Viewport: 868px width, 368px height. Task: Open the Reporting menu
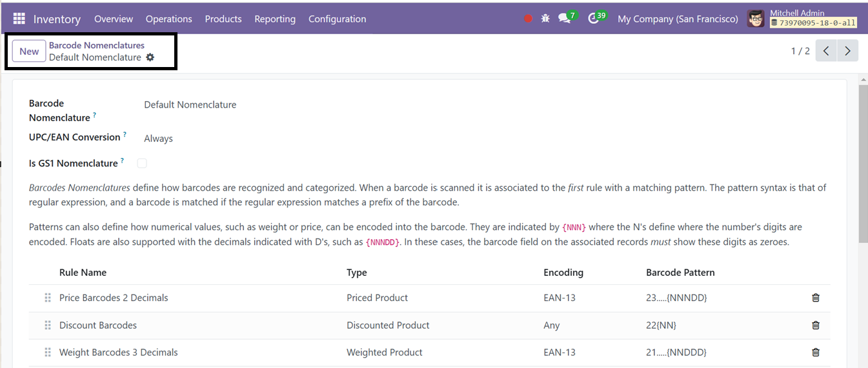(x=275, y=19)
